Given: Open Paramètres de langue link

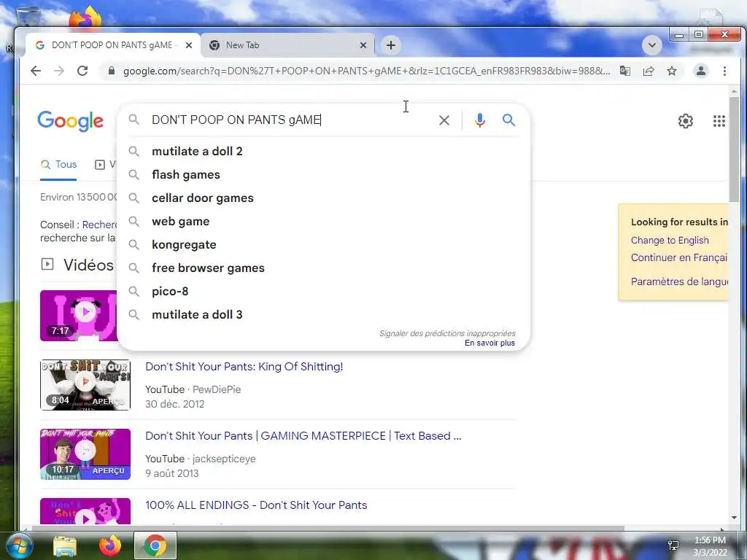Looking at the screenshot, I should [679, 281].
